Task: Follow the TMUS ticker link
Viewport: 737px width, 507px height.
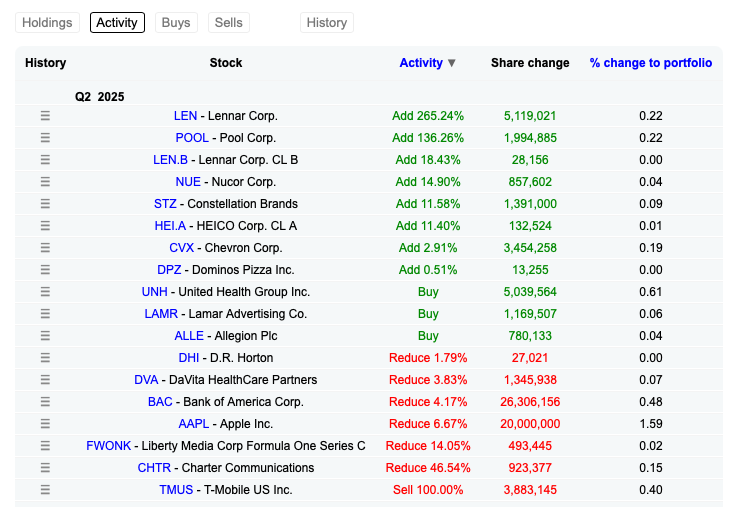Action: [x=176, y=490]
